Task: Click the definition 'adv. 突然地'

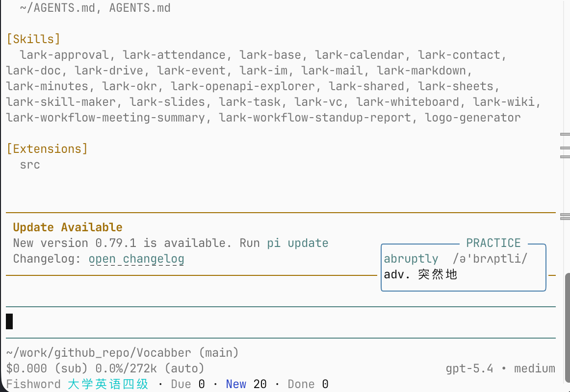Action: 420,274
